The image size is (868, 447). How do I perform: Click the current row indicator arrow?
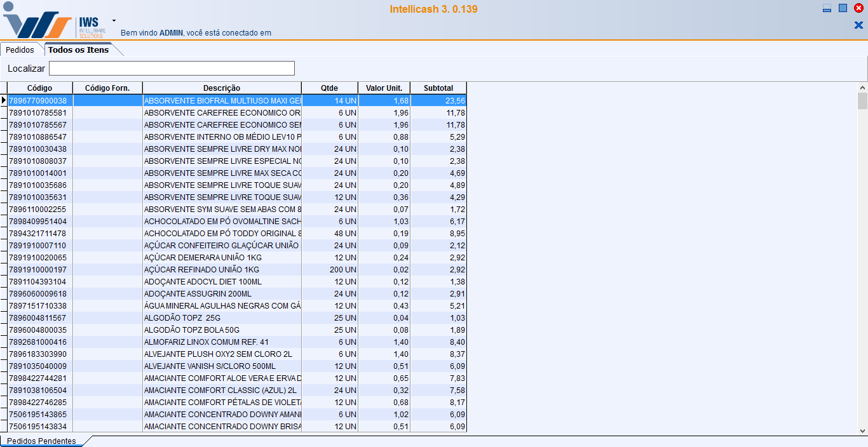coord(3,100)
